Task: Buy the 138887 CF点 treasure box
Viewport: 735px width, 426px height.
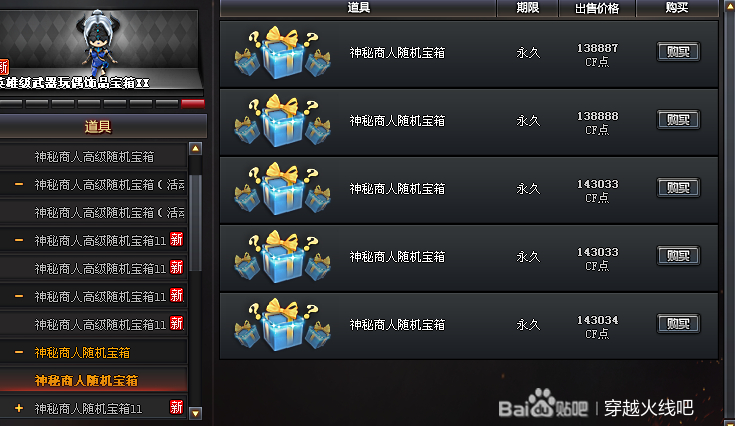Action: tap(678, 52)
